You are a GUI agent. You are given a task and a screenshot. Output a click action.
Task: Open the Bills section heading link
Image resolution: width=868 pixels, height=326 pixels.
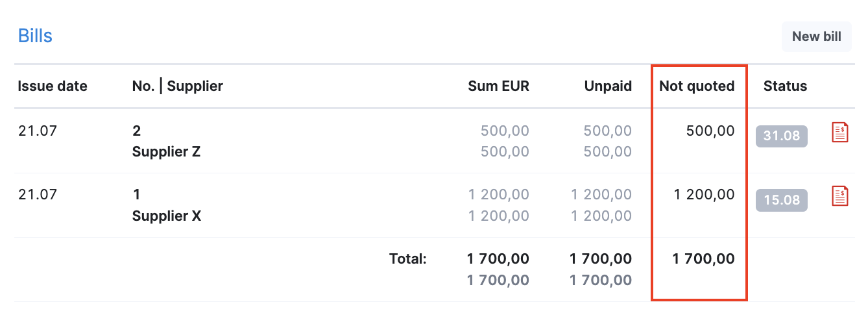[x=35, y=35]
